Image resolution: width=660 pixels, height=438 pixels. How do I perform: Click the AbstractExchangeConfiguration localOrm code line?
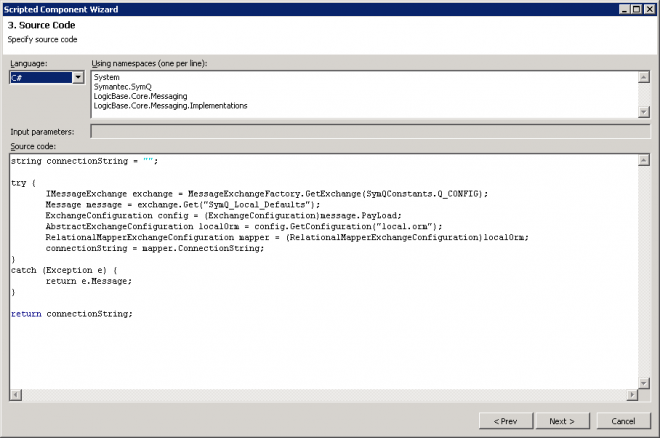point(244,227)
